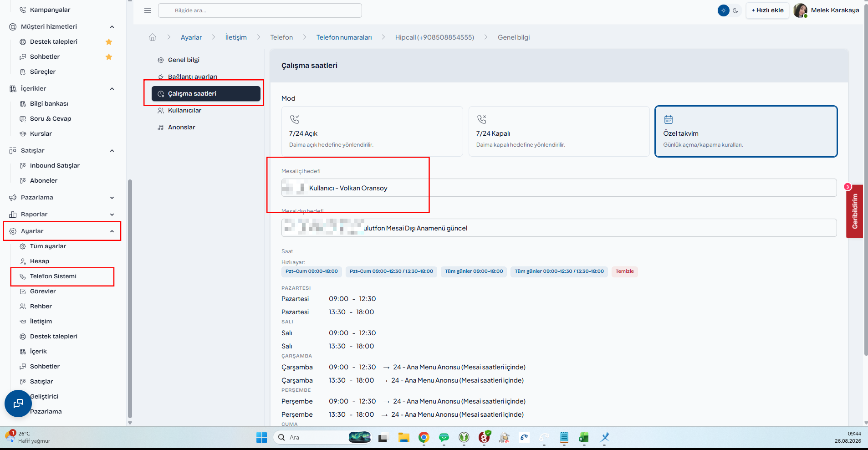Open the Mesai dışı hedefi dropdown
The height and width of the screenshot is (450, 868).
pyautogui.click(x=559, y=228)
